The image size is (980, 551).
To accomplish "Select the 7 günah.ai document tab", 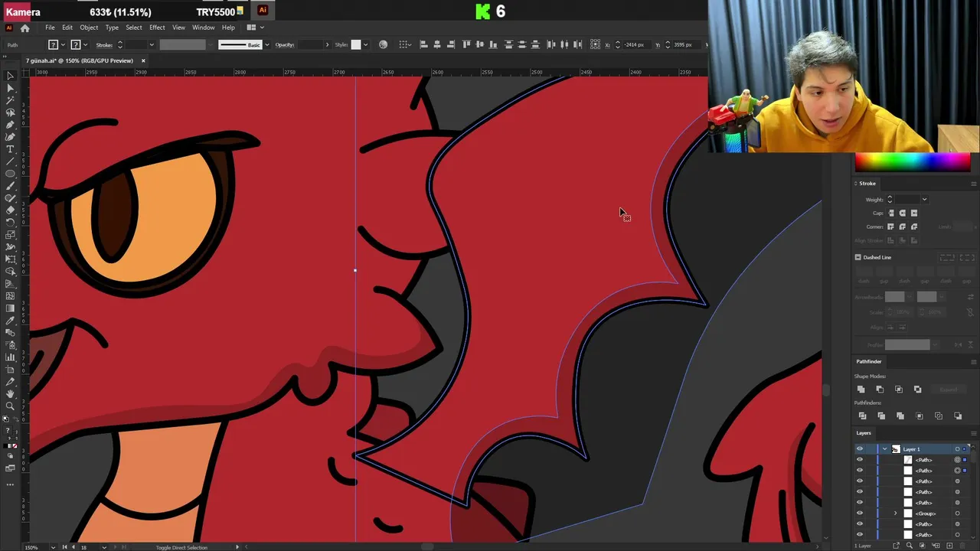I will click(x=79, y=60).
